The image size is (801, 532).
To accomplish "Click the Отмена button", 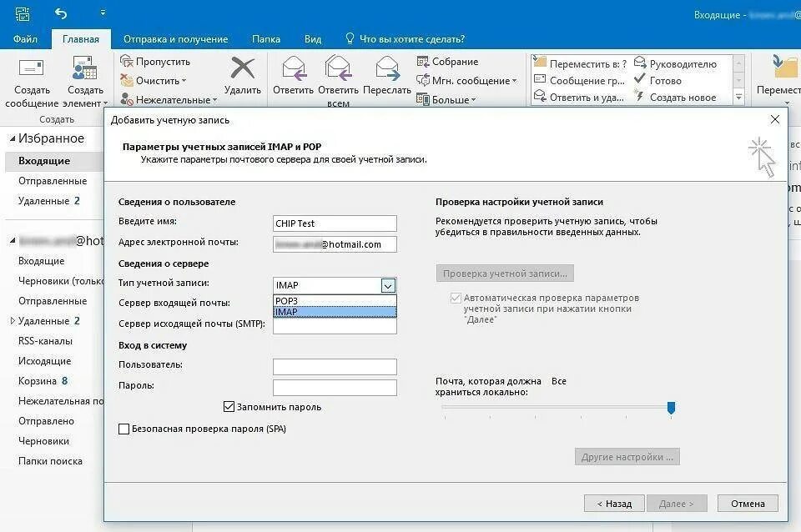I will (748, 504).
